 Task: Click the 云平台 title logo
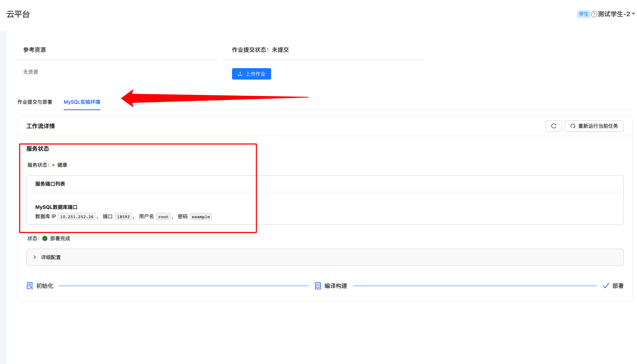[x=18, y=14]
